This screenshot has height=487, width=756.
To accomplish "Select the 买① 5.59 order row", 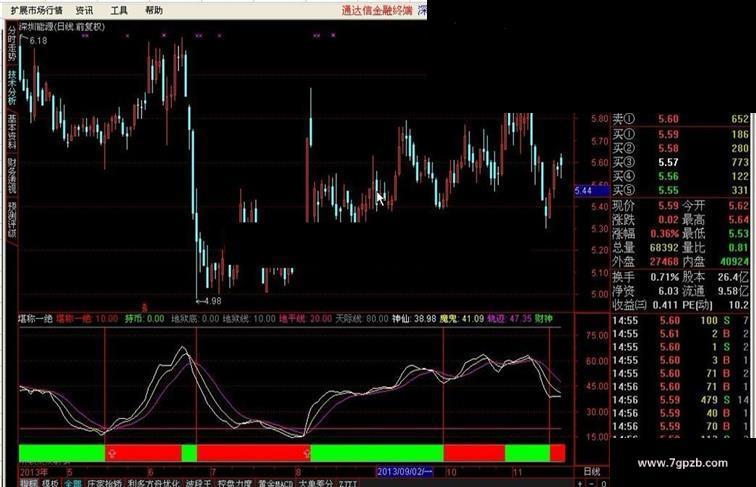I will coord(680,134).
